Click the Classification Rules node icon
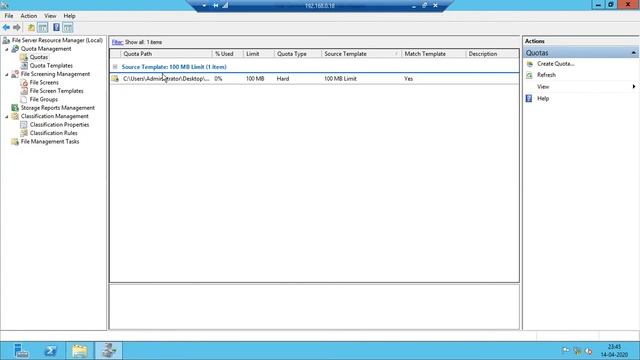This screenshot has height=360, width=640. 24,133
